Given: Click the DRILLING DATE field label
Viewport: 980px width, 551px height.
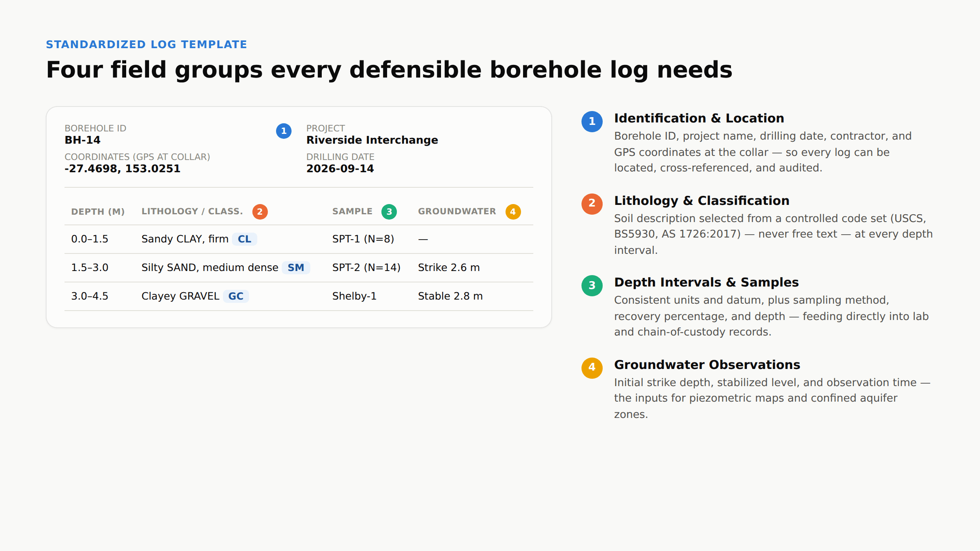Looking at the screenshot, I should tap(341, 157).
